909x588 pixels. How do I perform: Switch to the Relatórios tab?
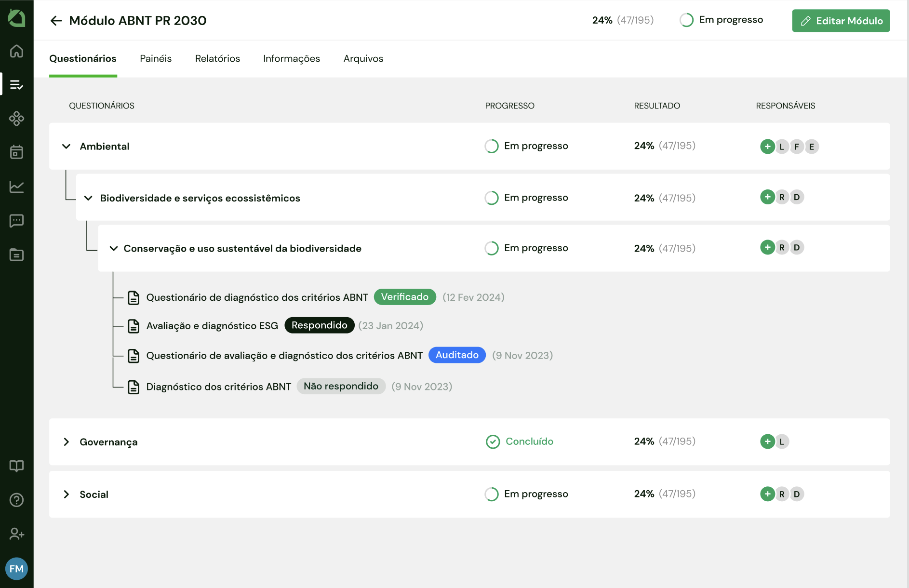[217, 59]
